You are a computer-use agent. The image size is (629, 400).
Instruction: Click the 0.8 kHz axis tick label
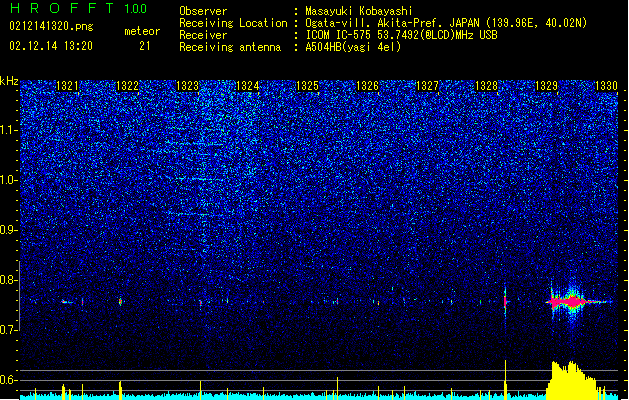(x=8, y=280)
